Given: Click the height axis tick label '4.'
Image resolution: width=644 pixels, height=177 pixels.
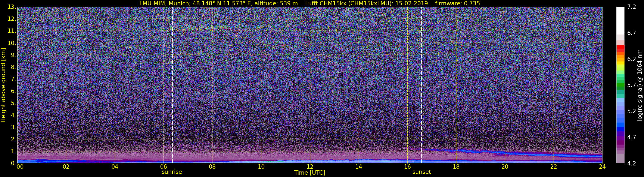Looking at the screenshot, I should pyautogui.click(x=13, y=115).
